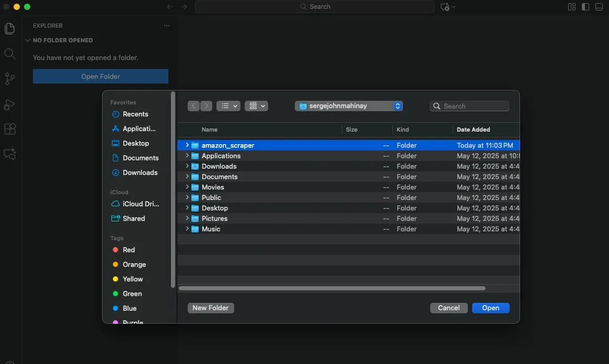
Task: Open the list view options dropdown
Action: click(228, 106)
